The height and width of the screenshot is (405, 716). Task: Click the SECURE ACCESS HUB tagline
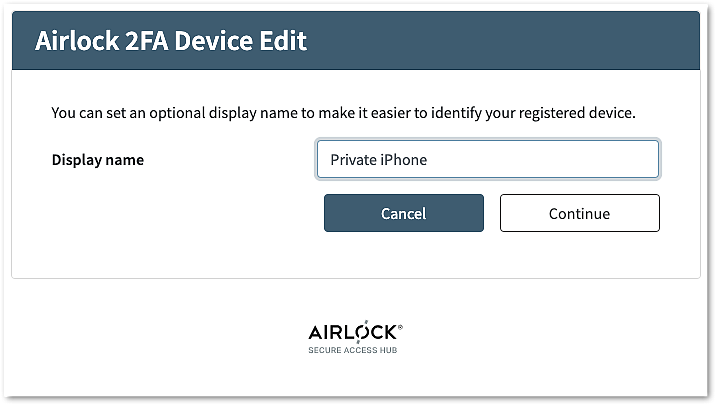(x=355, y=351)
